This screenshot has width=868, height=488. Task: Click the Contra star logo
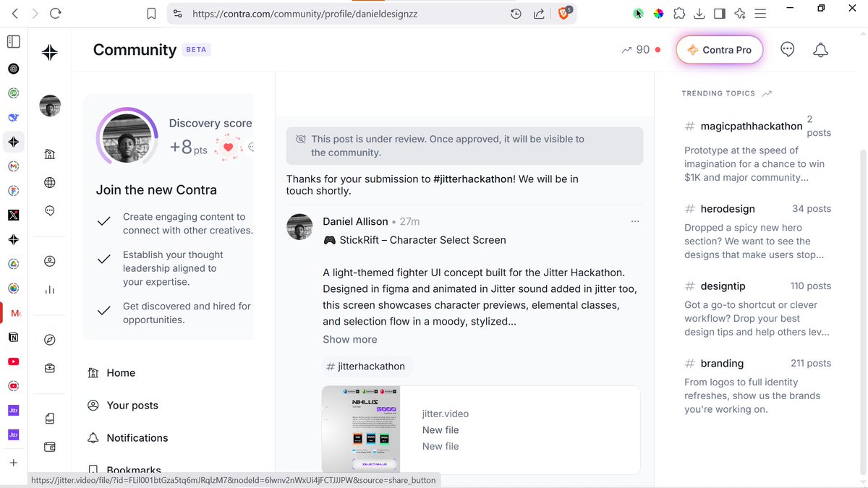click(50, 52)
